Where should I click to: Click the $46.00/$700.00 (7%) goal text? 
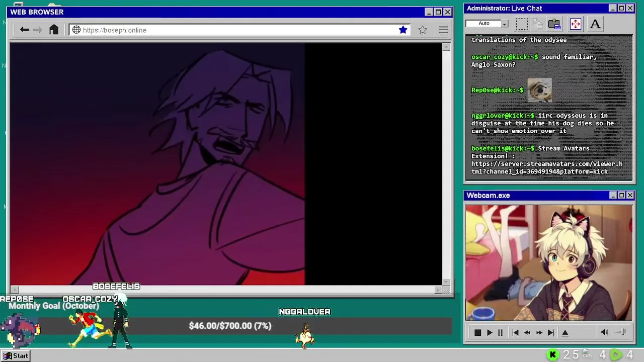[230, 326]
